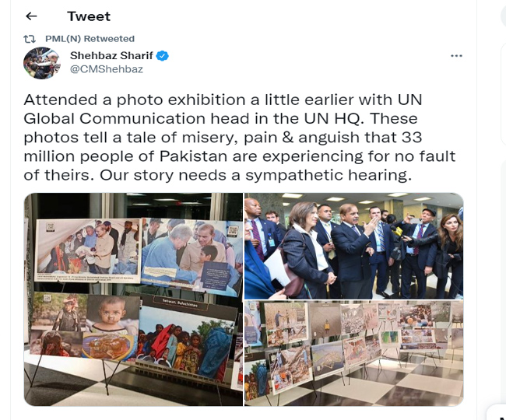Open the photo of easel boards on checkered floor
This screenshot has height=420, width=506.
353,353
